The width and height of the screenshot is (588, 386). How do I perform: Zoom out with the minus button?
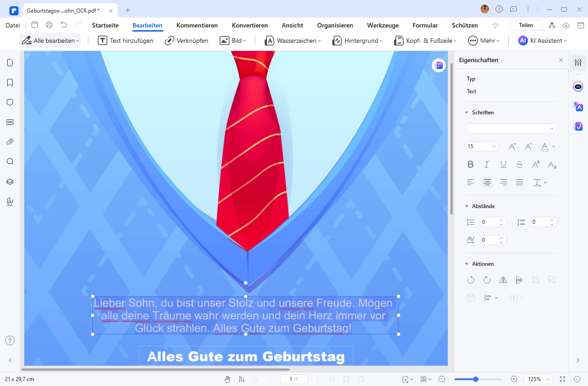coord(442,379)
